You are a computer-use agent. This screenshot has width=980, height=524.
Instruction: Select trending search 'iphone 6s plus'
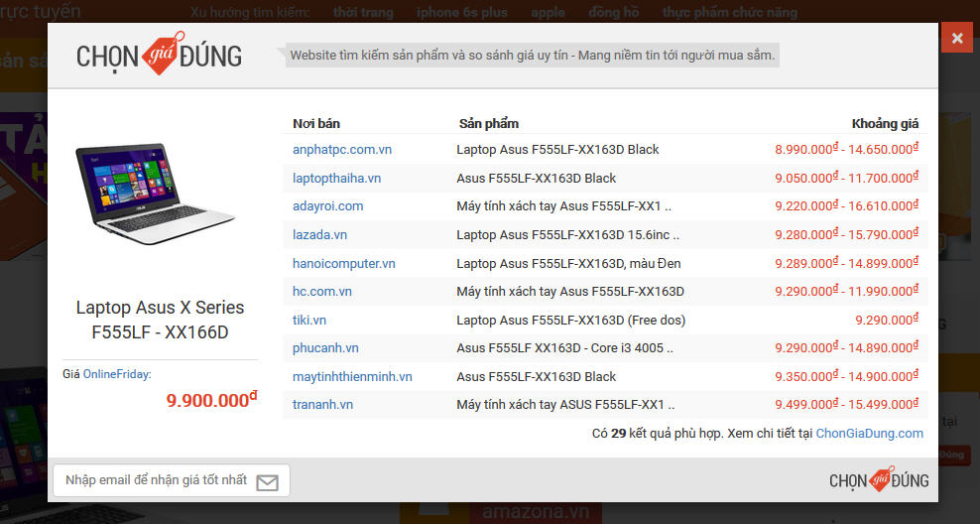pos(461,13)
